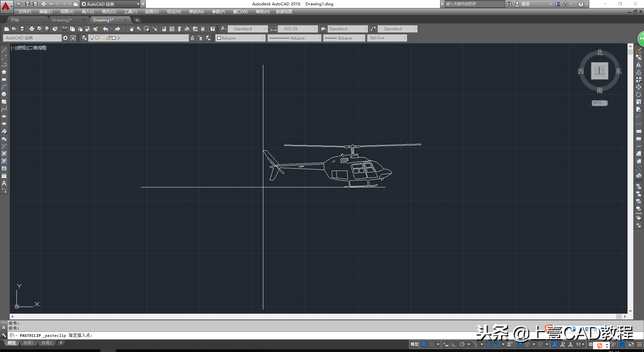Click the Zoom Realtime icon
644x352 pixels.
click(139, 29)
